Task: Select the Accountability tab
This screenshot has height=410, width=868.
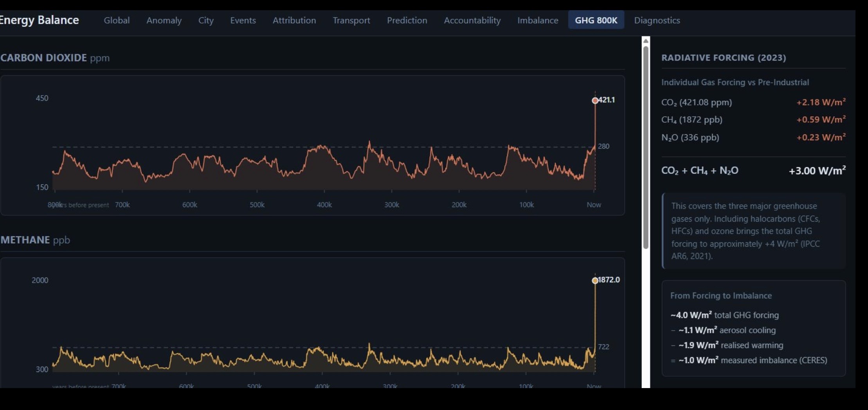Action: click(x=472, y=20)
